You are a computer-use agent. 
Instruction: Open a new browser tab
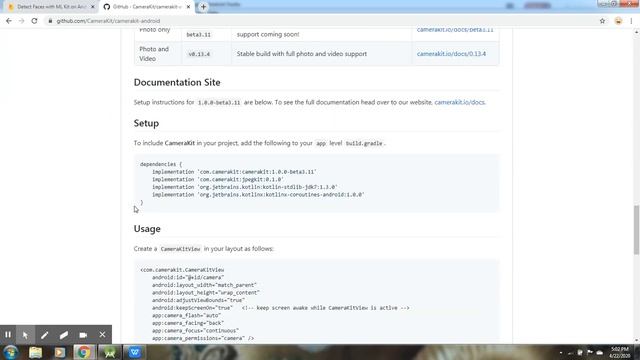pyautogui.click(x=203, y=7)
